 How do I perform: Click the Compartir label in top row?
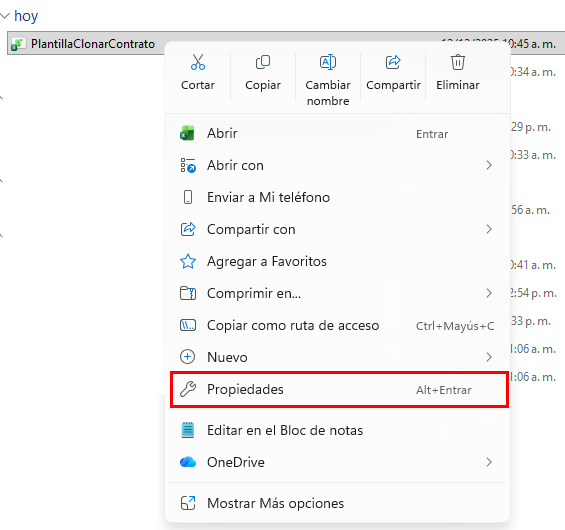(x=393, y=85)
